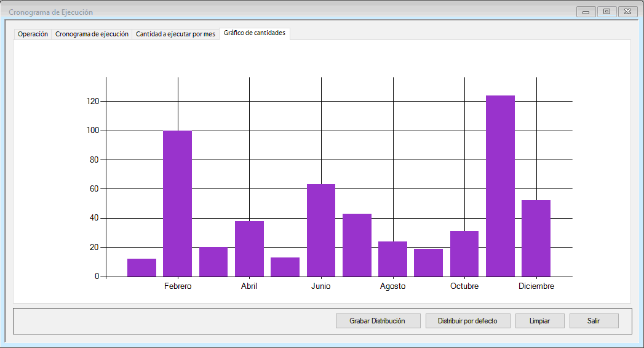Click the Diciembre bar in the chart
Image resolution: width=644 pixels, height=348 pixels.
pyautogui.click(x=536, y=238)
